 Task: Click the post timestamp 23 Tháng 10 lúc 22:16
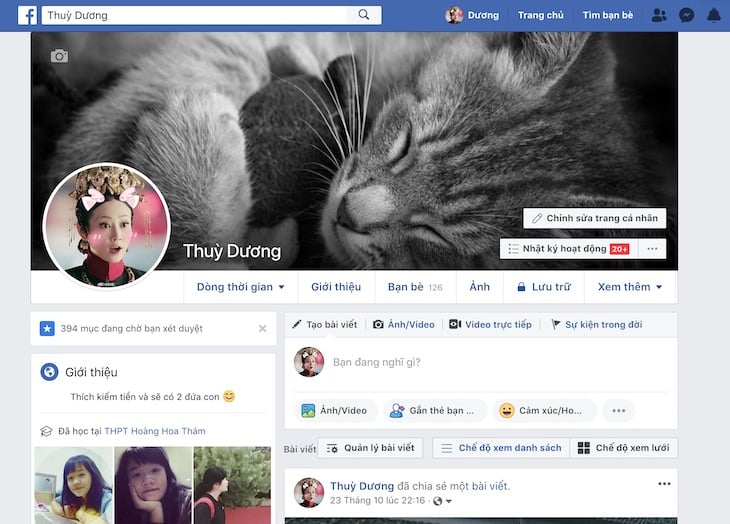(378, 501)
